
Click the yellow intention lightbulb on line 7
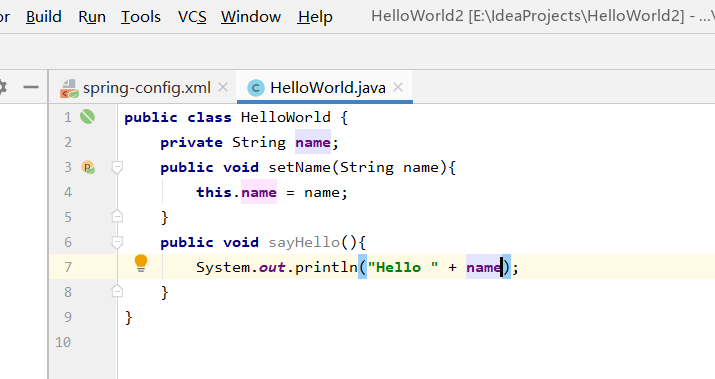coord(141,263)
